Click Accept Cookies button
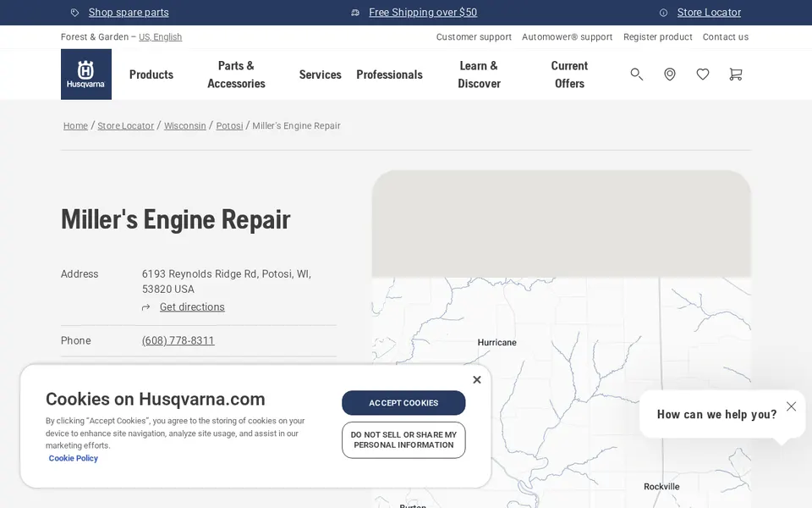The width and height of the screenshot is (812, 508). [x=403, y=403]
